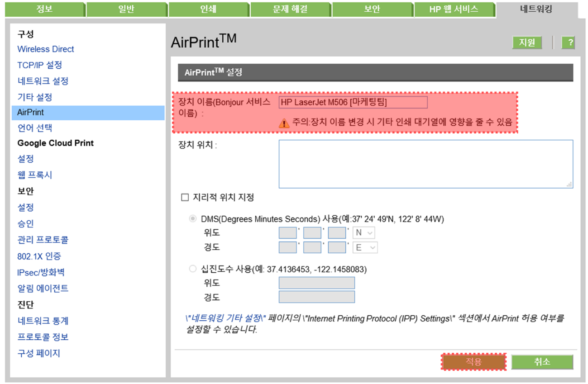This screenshot has width=588, height=384.
Task: Select DMS(Degrees Minutes Seconds) 사용 radio
Action: click(x=193, y=219)
